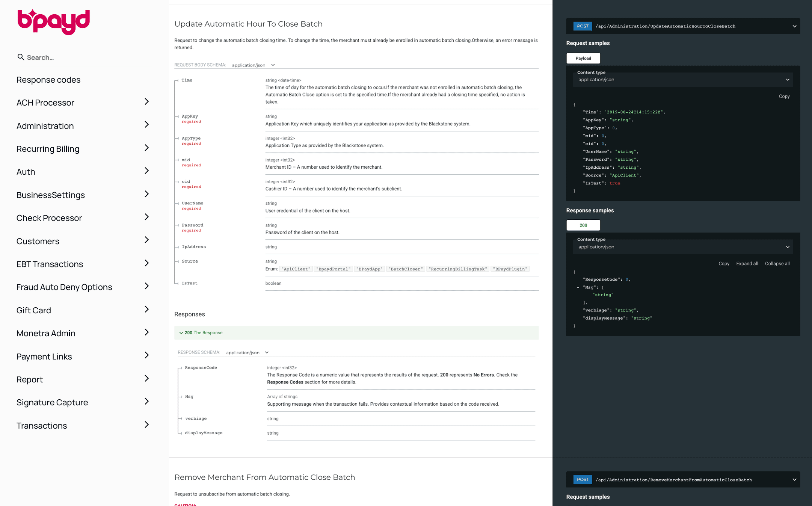Expand the Auth chevron
Screen dimensions: 812x506
point(147,171)
